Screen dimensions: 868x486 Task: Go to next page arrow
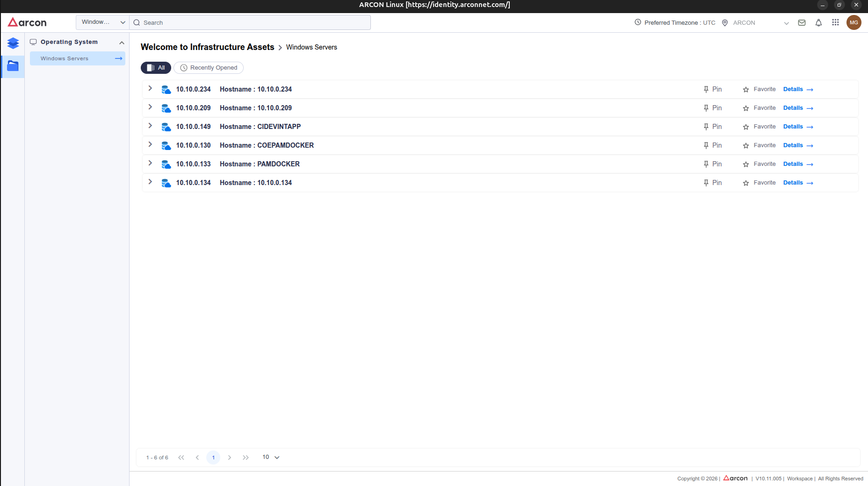230,457
